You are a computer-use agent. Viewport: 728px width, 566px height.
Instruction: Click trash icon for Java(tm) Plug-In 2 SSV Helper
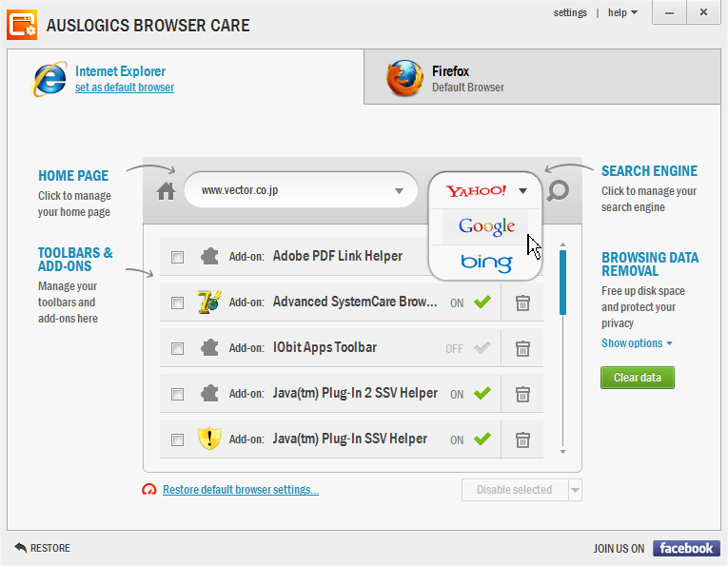pos(522,394)
